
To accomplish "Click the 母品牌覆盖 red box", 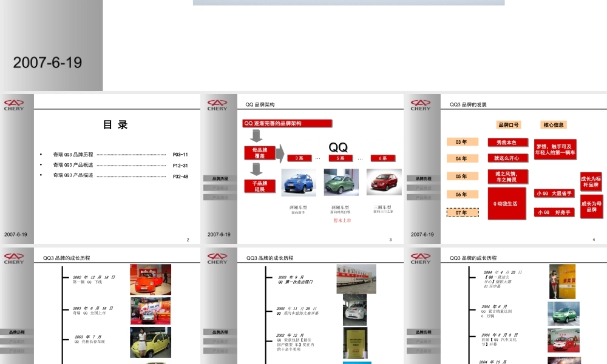I will tap(260, 153).
